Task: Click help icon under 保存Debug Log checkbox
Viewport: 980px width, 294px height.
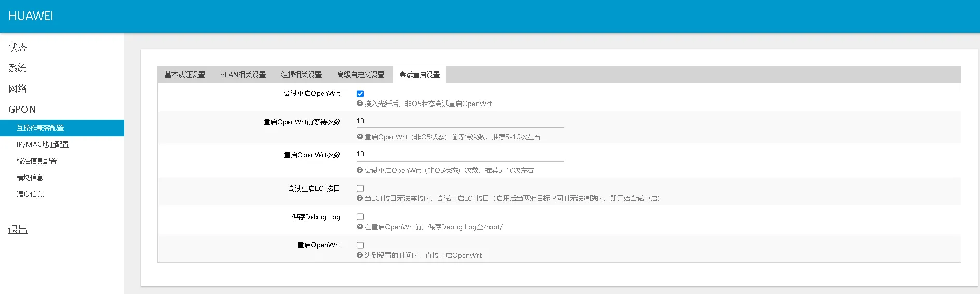Action: click(359, 227)
